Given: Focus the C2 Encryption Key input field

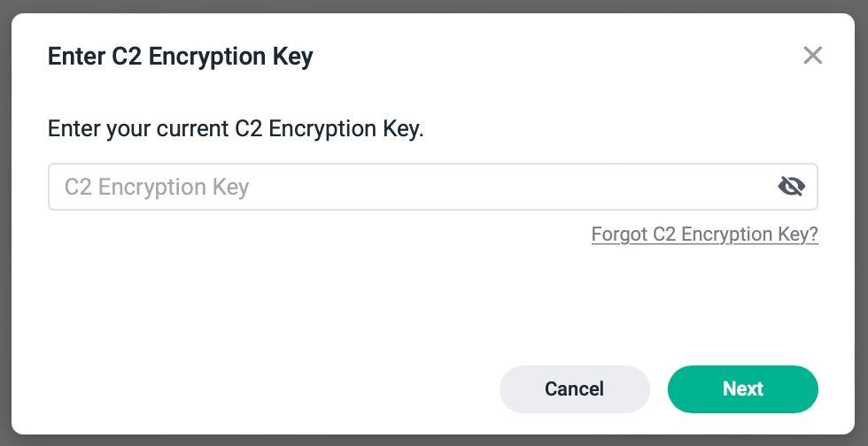Looking at the screenshot, I should 433,187.
